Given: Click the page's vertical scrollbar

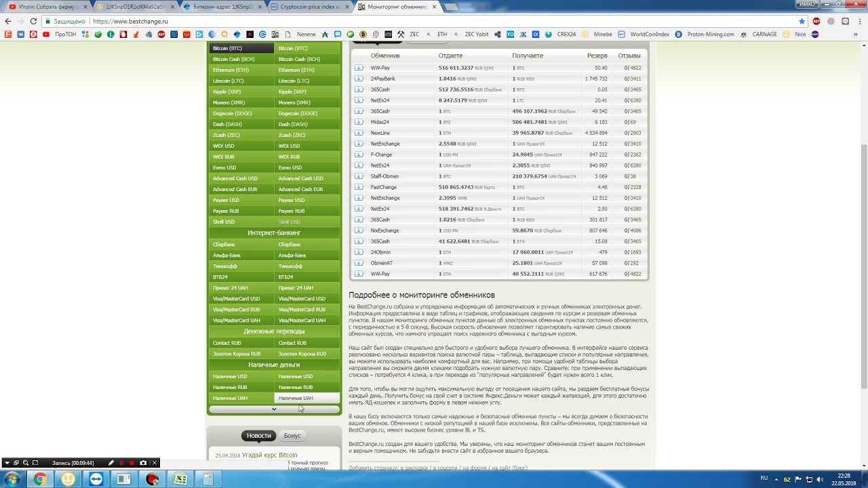Looking at the screenshot, I should click(863, 203).
